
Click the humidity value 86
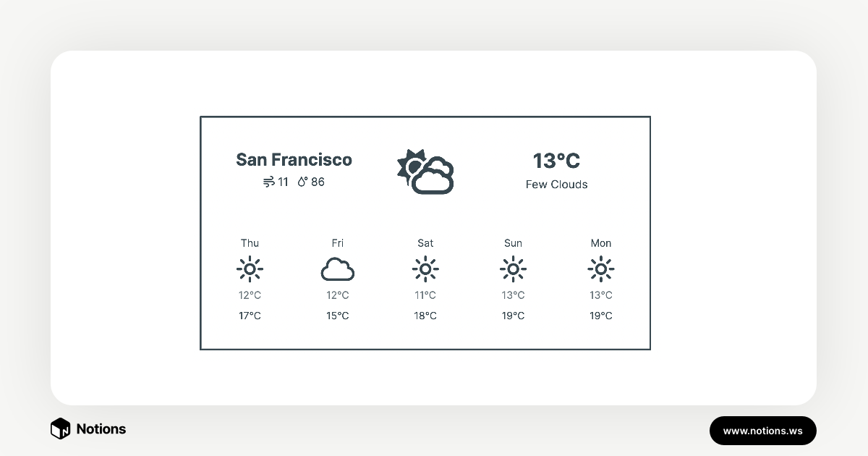318,182
